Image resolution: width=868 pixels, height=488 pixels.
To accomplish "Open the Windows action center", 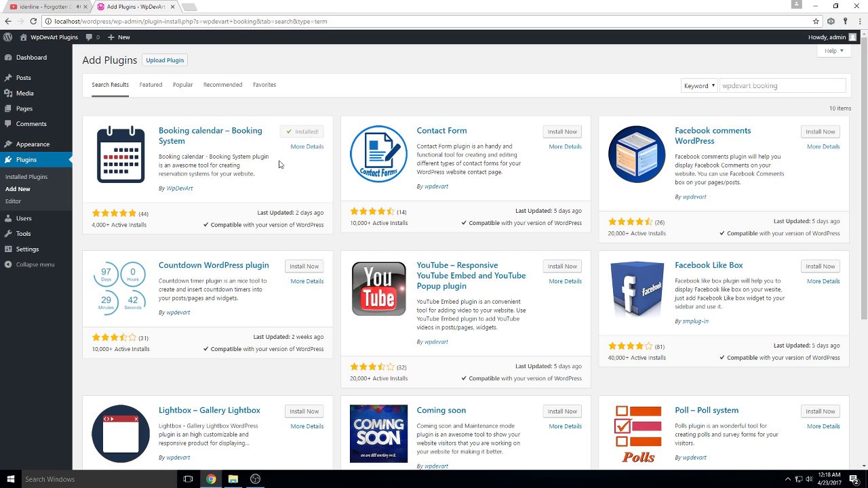I will click(854, 479).
